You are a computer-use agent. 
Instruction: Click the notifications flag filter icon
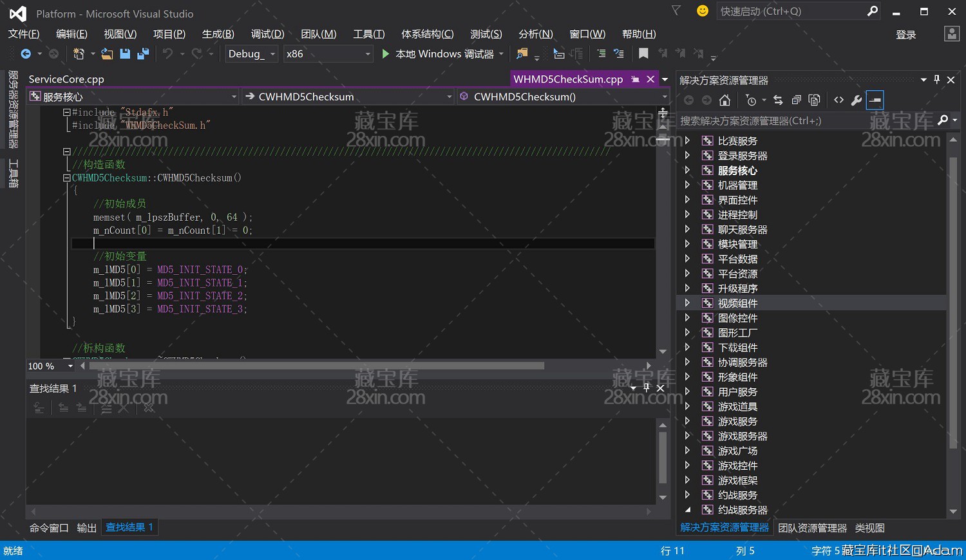click(x=676, y=11)
